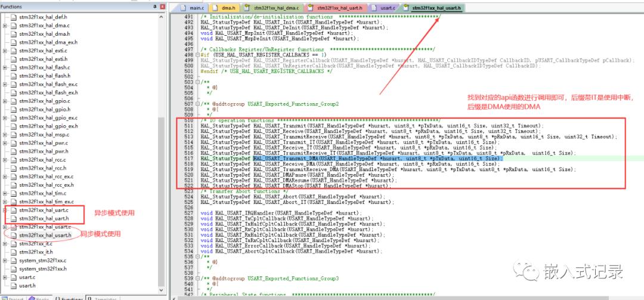Click the file icon of stm32f1xx_hal_def.h

click(x=14, y=17)
